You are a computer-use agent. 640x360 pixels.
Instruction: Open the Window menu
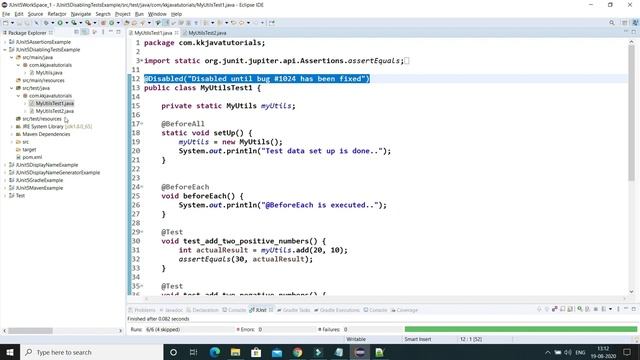coord(157,14)
